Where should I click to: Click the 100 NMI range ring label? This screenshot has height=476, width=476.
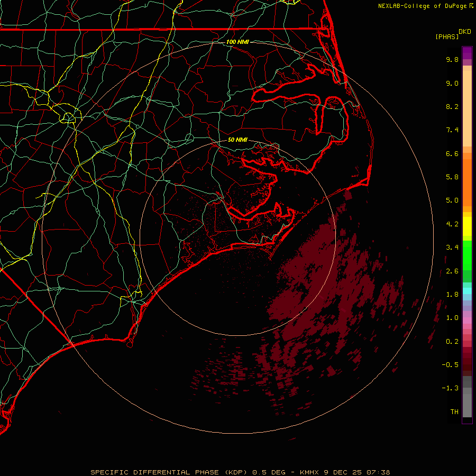(x=237, y=42)
